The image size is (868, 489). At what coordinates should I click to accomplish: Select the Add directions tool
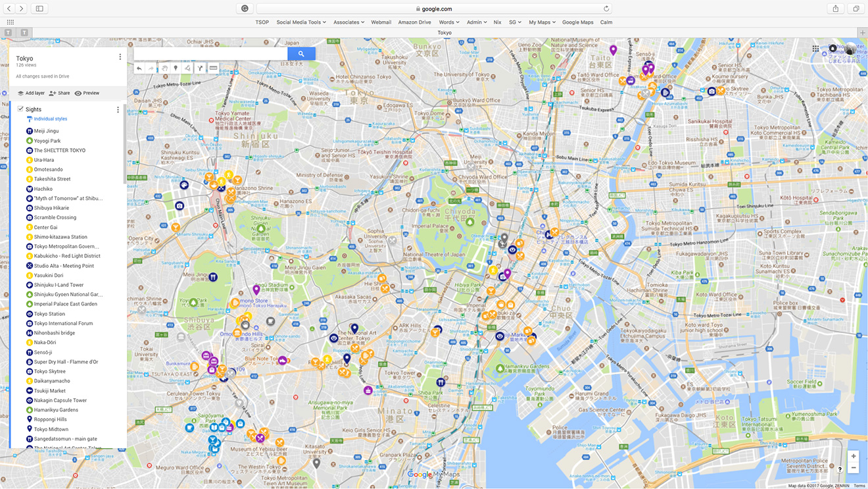coord(200,68)
